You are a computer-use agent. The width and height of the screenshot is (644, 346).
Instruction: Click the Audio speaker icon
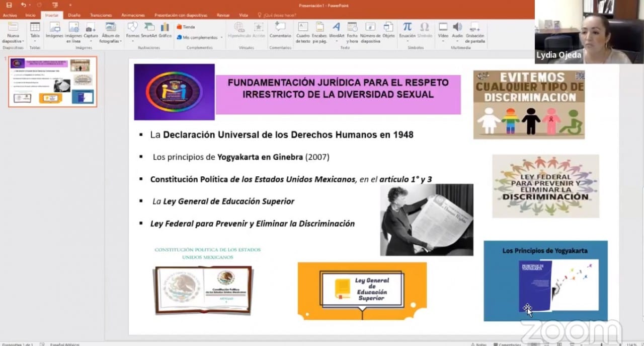click(457, 30)
